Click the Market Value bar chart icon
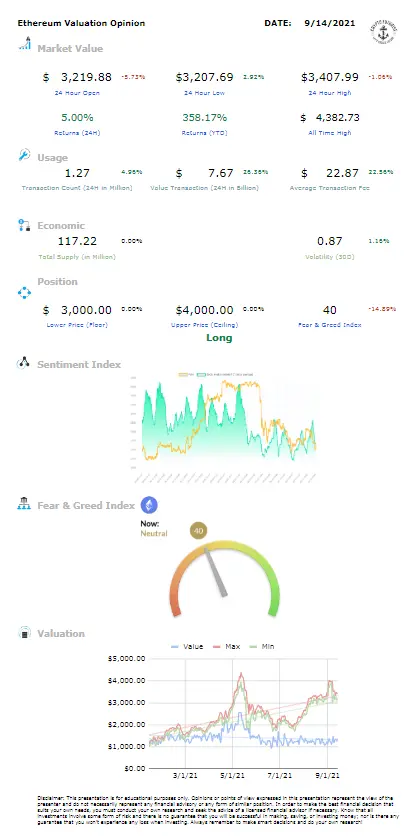420x840 pixels. pyautogui.click(x=24, y=44)
